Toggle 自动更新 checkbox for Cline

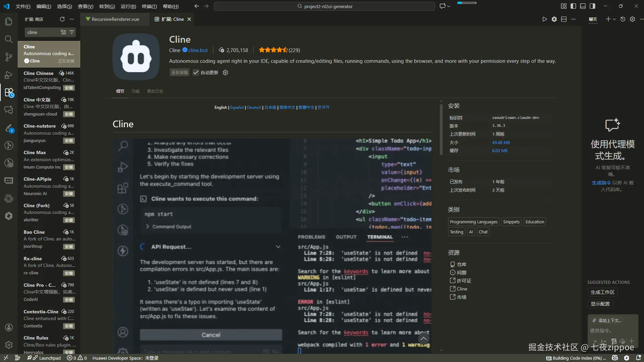[x=196, y=73]
